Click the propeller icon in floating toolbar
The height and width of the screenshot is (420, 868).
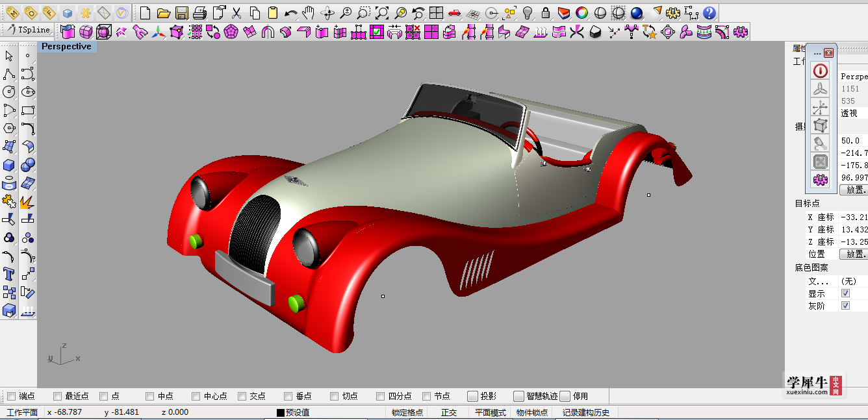pyautogui.click(x=821, y=89)
